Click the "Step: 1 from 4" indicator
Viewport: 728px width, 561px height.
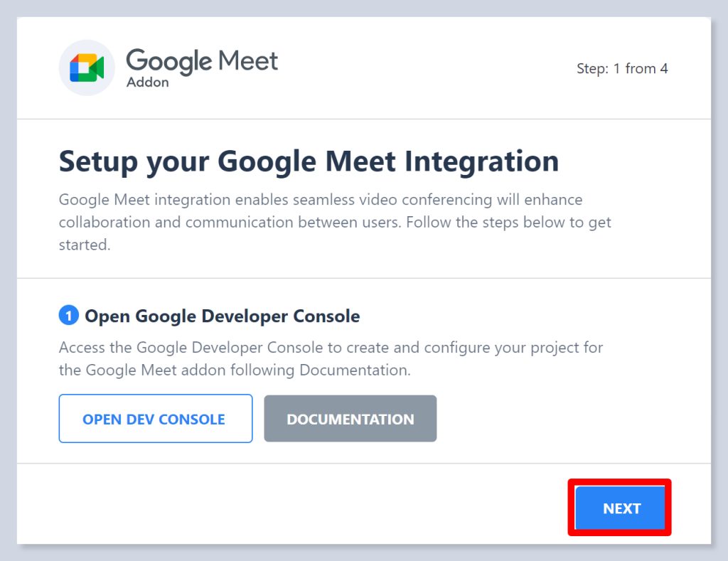pos(622,69)
